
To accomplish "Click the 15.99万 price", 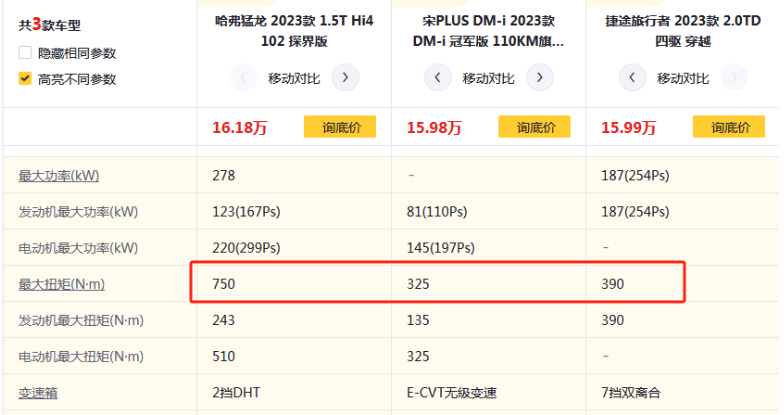I will coord(628,128).
